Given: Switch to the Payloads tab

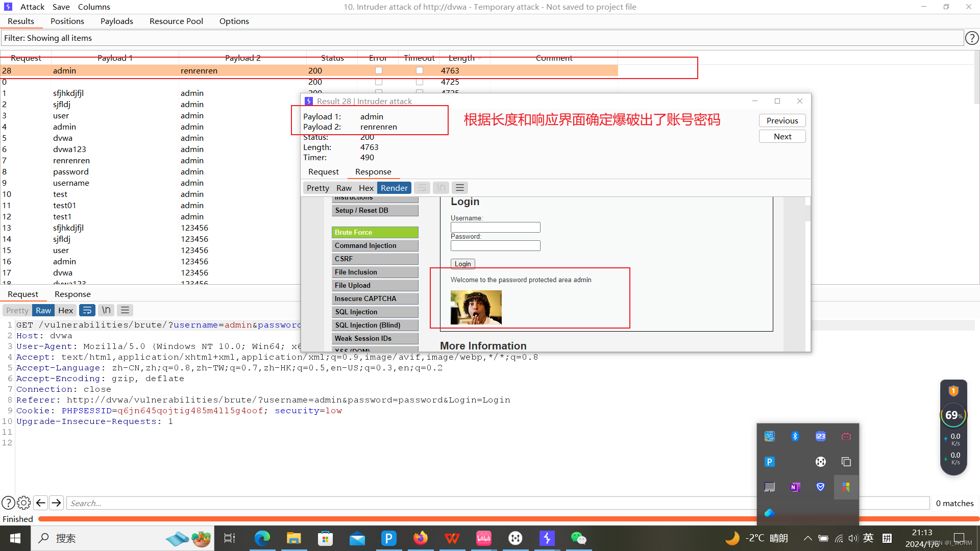Looking at the screenshot, I should coord(117,21).
